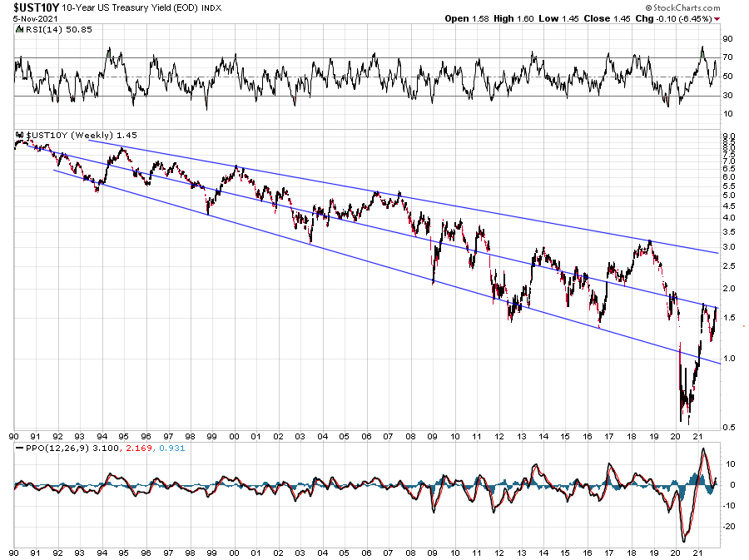Viewport: 749px width, 560px height.
Task: Click the candlestick icon beside $UST10Y (Weekly)
Action: coord(20,135)
